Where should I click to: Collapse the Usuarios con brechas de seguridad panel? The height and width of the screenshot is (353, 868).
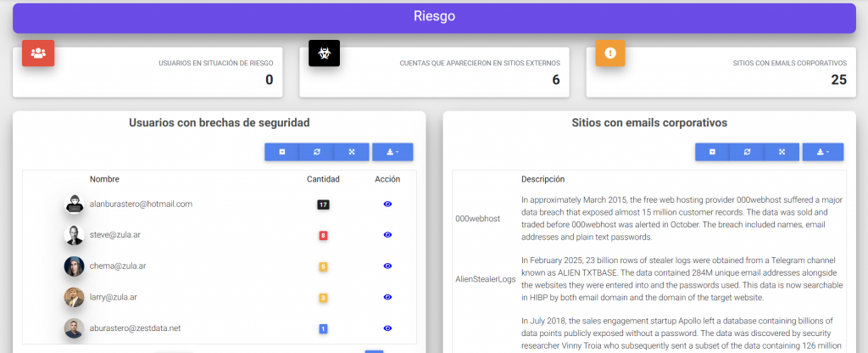(x=282, y=152)
